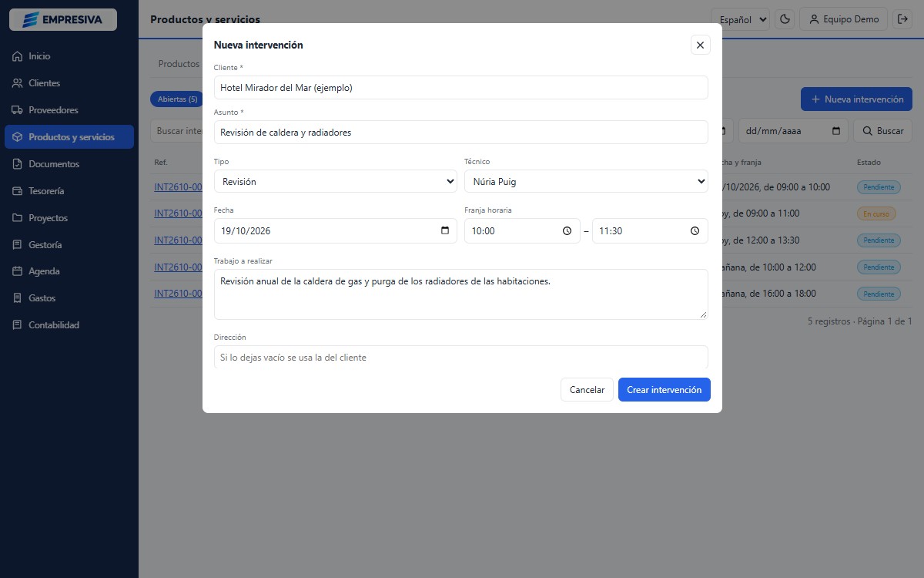Open the Español language selector
The image size is (924, 578).
740,19
